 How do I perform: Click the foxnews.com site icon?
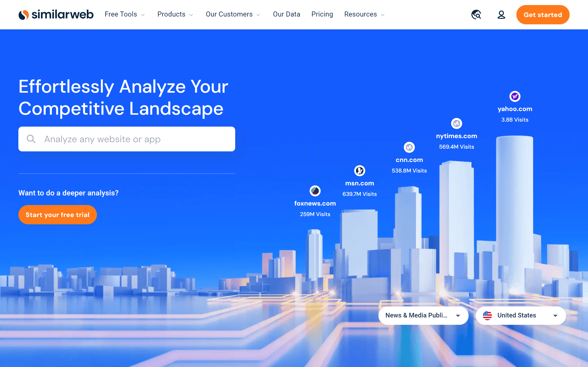coord(315,191)
